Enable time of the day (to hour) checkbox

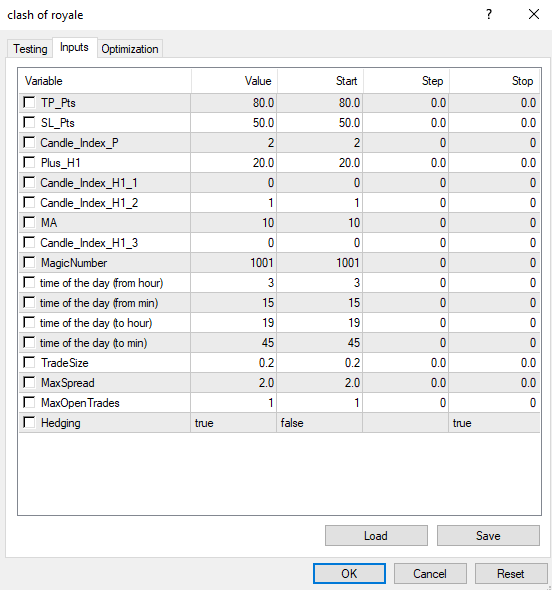pos(29,322)
